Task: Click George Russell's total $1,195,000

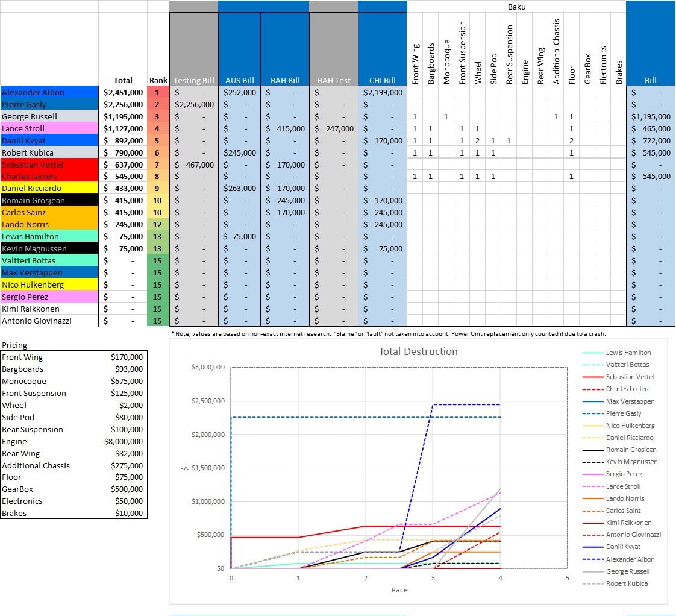Action: point(123,116)
